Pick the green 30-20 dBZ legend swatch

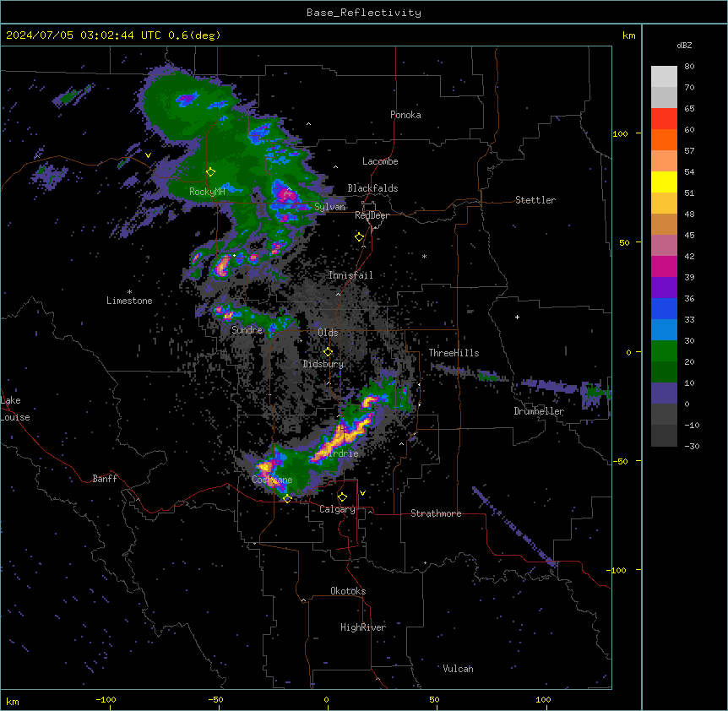click(664, 351)
